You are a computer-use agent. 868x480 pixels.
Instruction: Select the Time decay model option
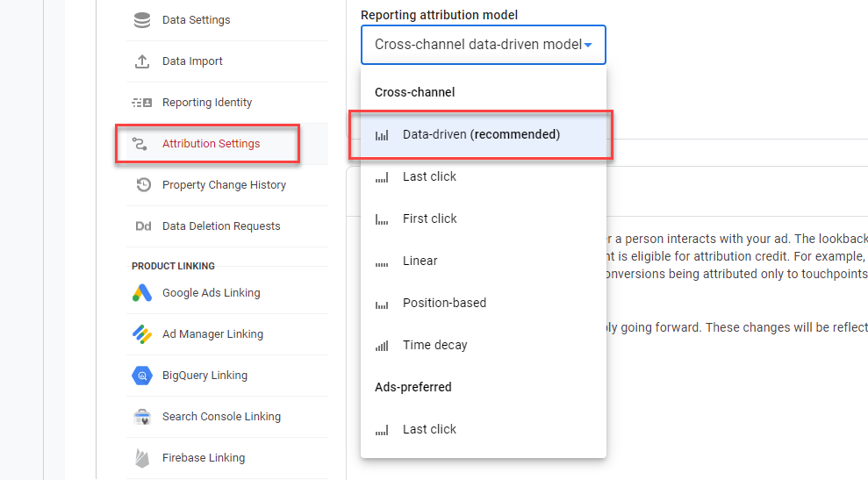click(434, 346)
